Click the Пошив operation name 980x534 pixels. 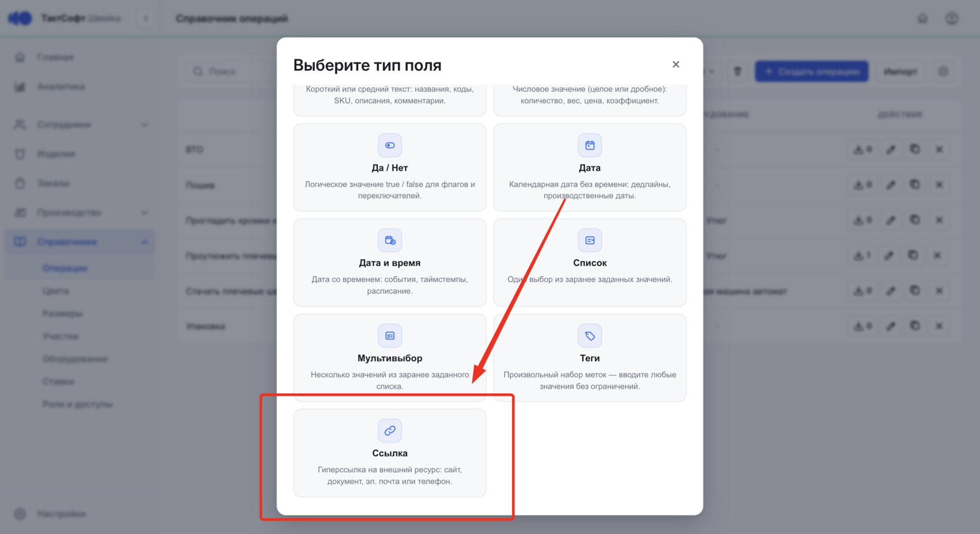click(200, 185)
